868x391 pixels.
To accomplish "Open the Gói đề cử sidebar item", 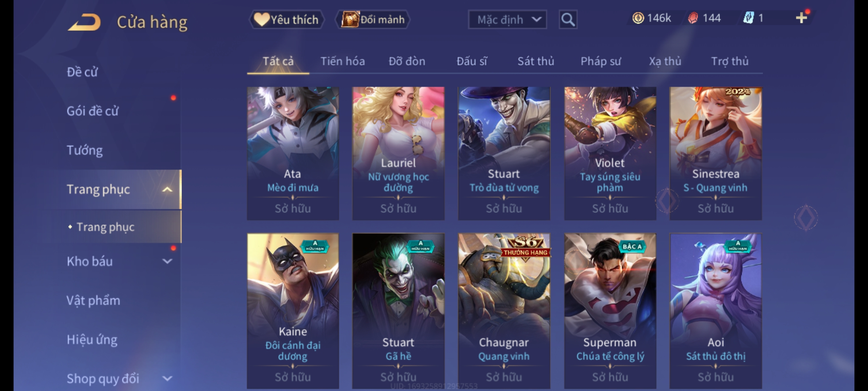I will [93, 111].
